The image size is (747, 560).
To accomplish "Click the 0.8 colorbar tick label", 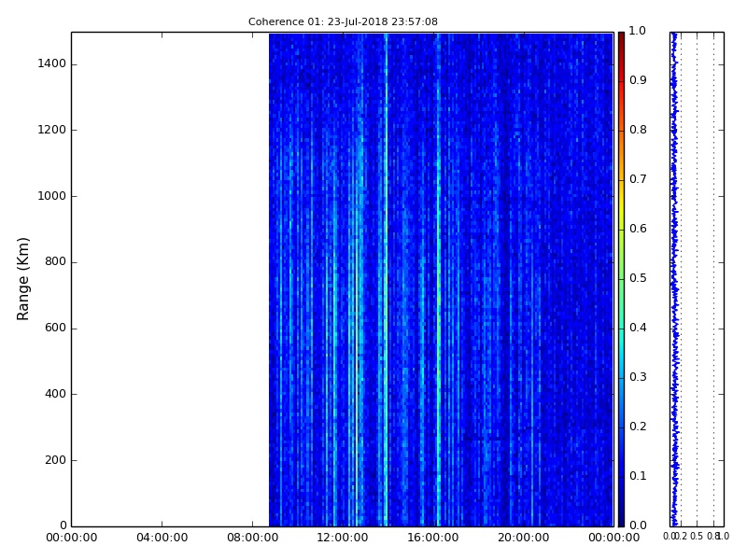I will coord(638,130).
